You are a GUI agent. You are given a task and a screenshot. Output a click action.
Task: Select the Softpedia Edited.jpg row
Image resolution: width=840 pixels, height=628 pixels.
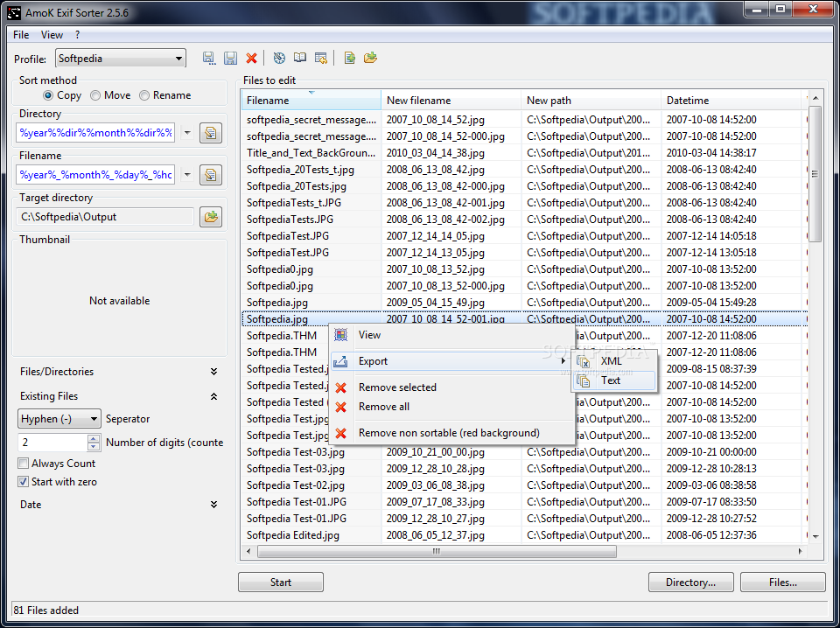point(523,535)
